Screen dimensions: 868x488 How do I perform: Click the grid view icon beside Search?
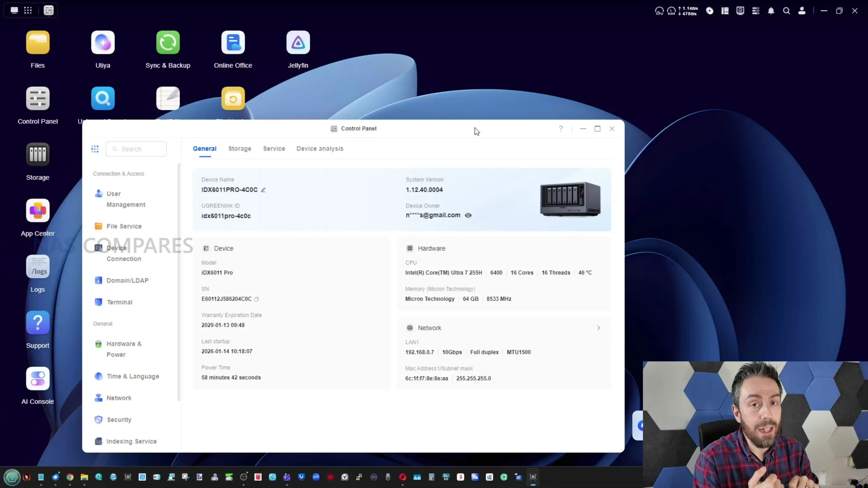click(x=95, y=149)
